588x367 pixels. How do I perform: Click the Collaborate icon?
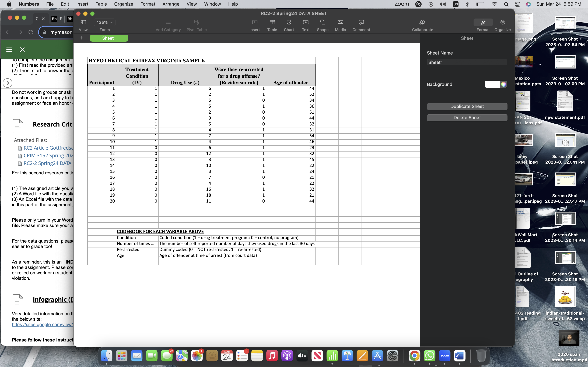[422, 23]
